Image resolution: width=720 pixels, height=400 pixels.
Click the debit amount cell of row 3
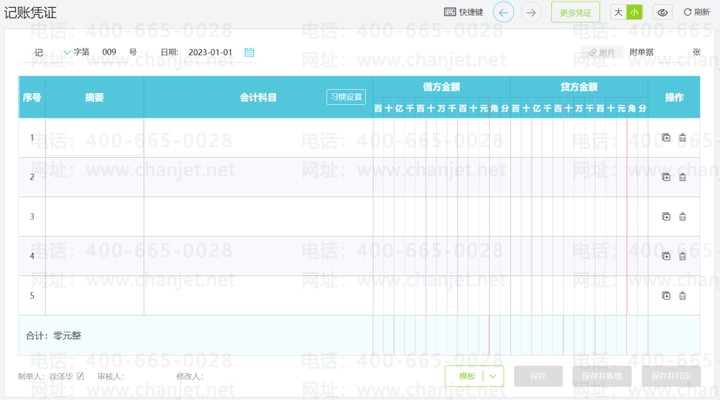441,217
